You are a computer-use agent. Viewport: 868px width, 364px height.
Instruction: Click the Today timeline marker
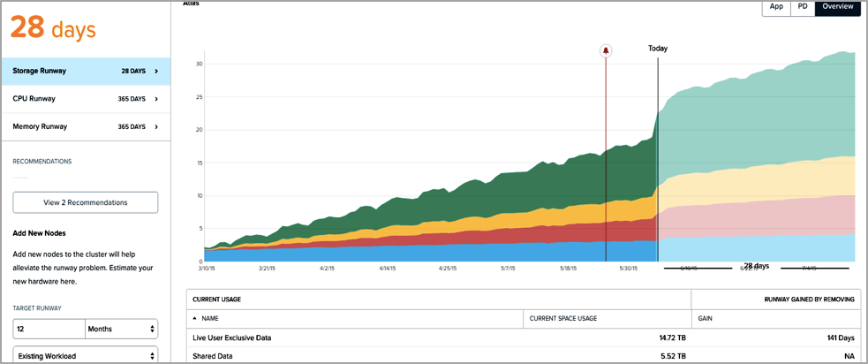click(x=658, y=49)
